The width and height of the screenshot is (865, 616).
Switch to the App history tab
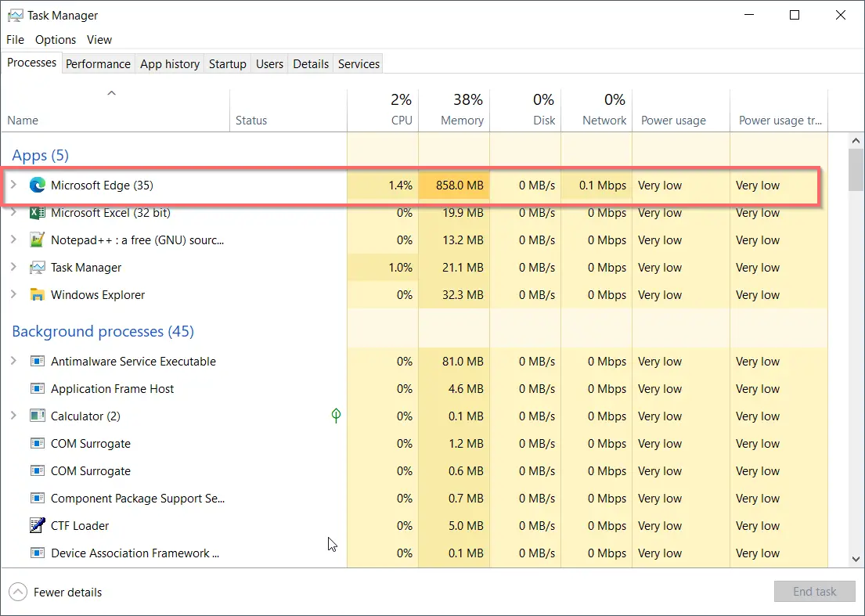170,64
